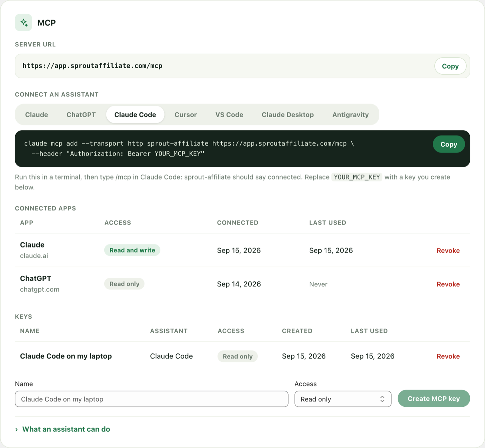Click the chatgpt.com domain text
Screen dimensions: 485x448
pos(39,290)
